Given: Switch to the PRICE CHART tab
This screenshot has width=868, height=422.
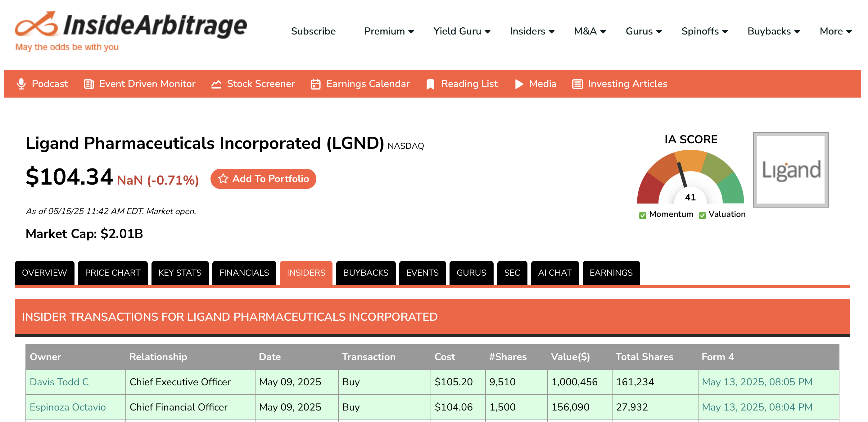Looking at the screenshot, I should [113, 273].
